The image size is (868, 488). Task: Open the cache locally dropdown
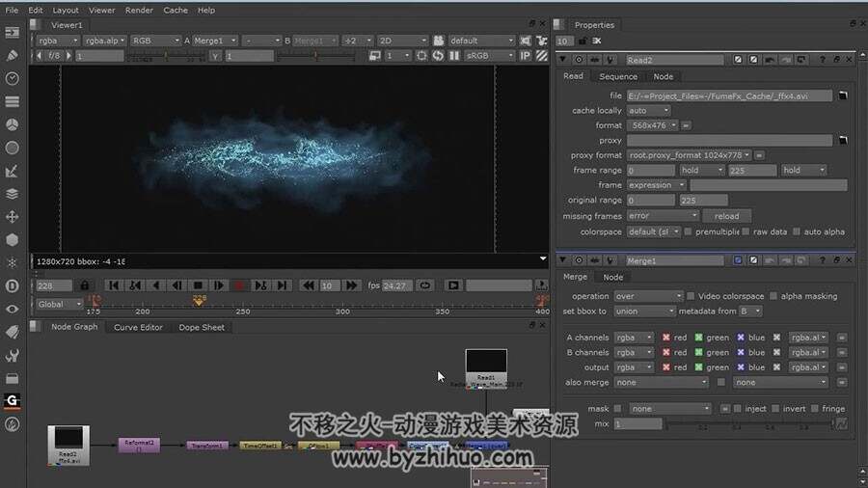click(x=649, y=111)
